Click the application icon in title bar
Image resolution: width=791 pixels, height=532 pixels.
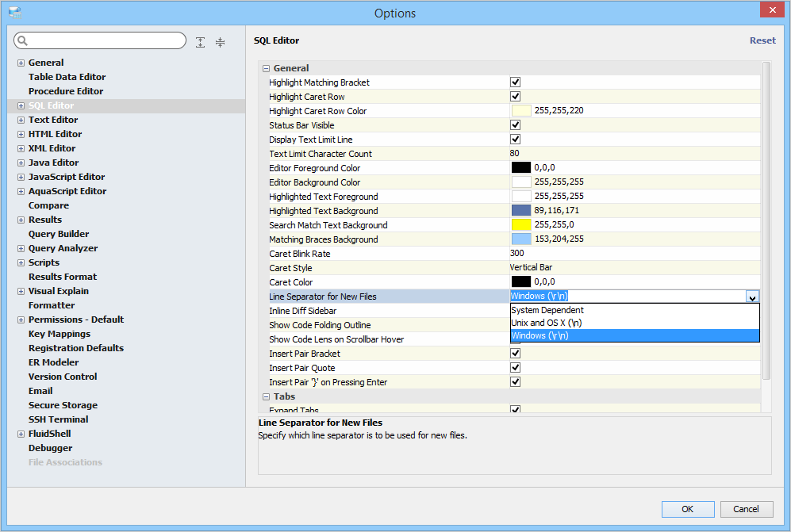[x=14, y=13]
